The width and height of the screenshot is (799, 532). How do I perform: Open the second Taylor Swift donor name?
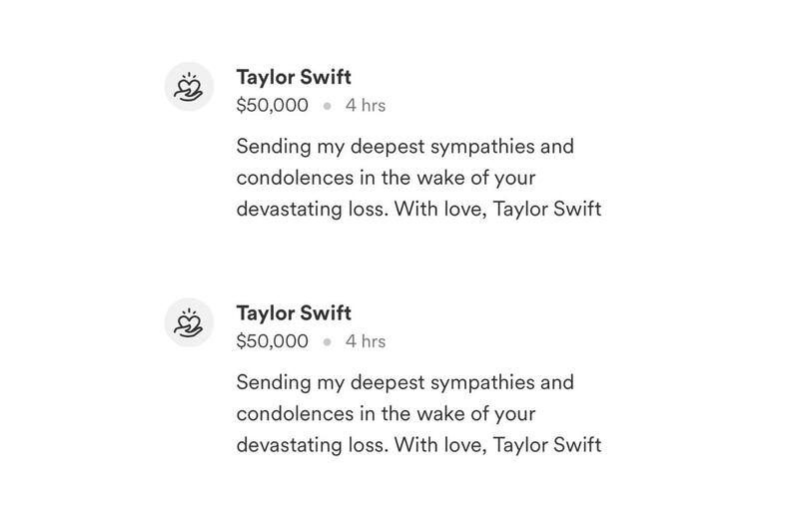pos(294,312)
